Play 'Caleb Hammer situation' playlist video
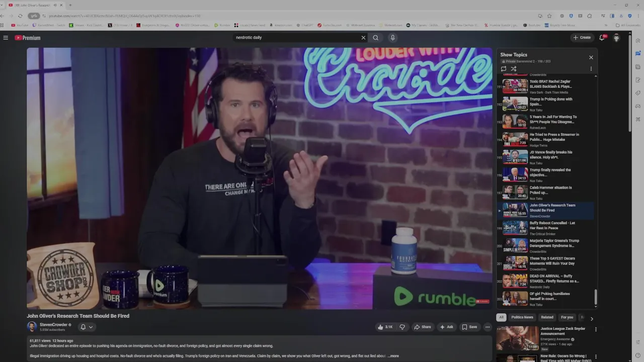The height and width of the screenshot is (362, 644). (546, 192)
